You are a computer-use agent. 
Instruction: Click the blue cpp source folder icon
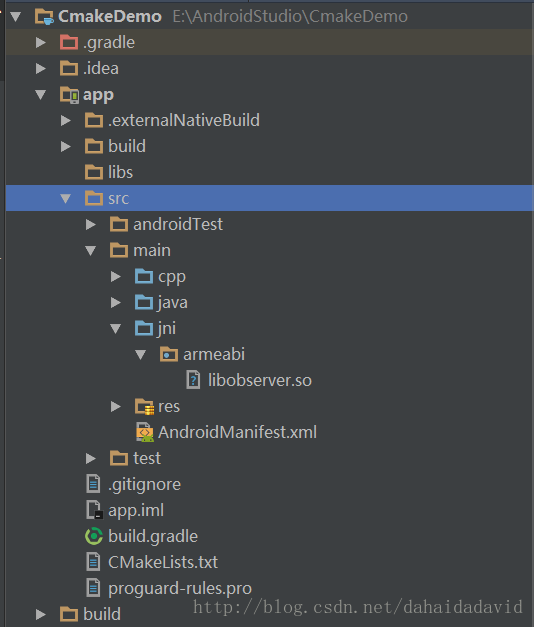coord(144,276)
